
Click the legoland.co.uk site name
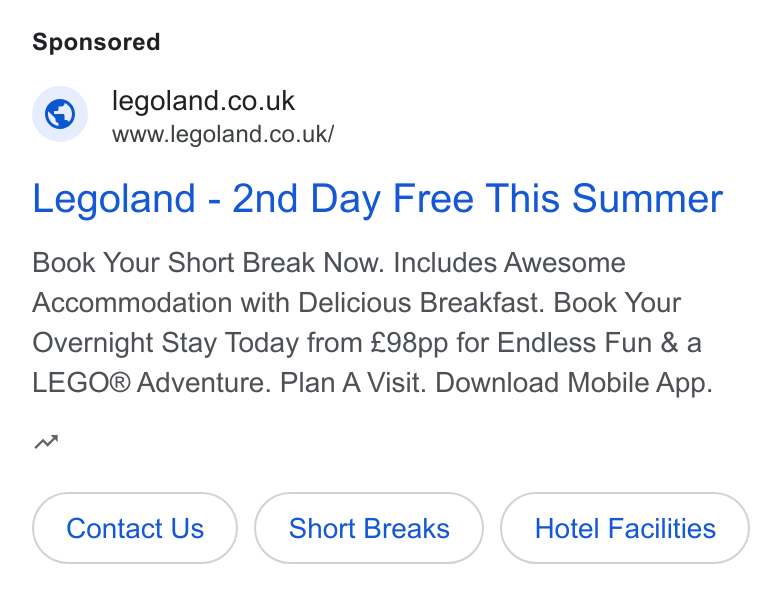point(203,101)
